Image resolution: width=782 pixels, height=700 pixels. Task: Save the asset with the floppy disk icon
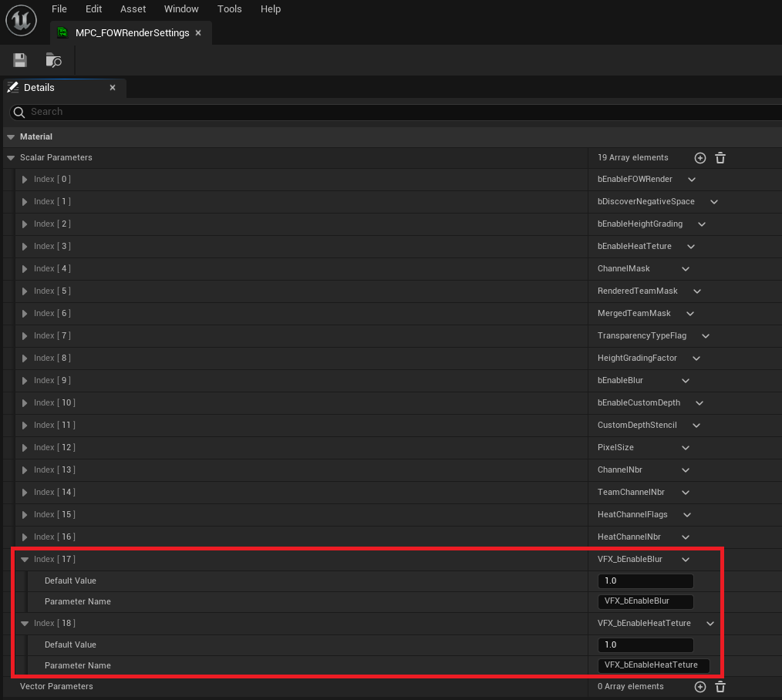20,60
